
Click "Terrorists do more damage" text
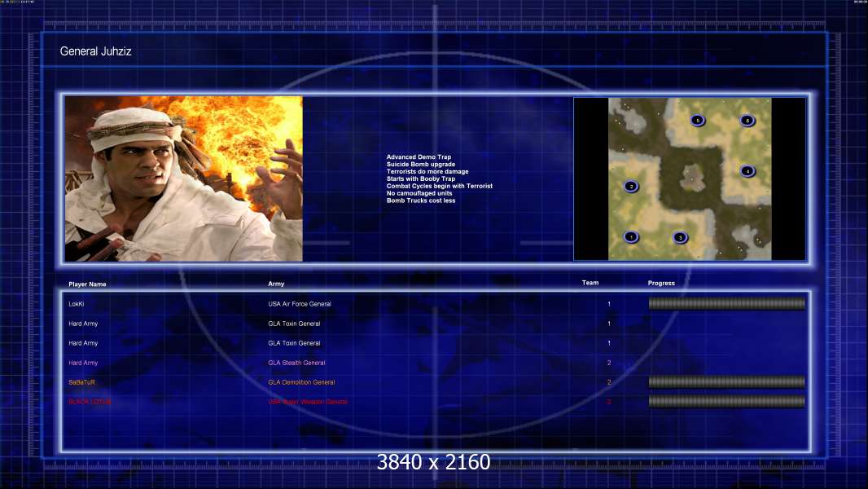pyautogui.click(x=427, y=172)
